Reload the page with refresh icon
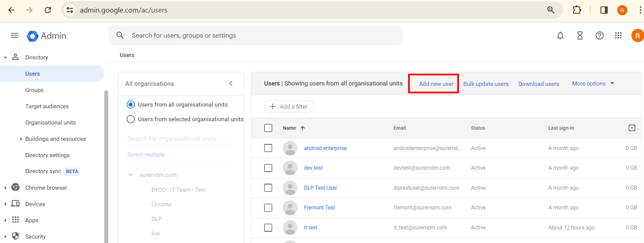The height and width of the screenshot is (243, 644). click(48, 10)
